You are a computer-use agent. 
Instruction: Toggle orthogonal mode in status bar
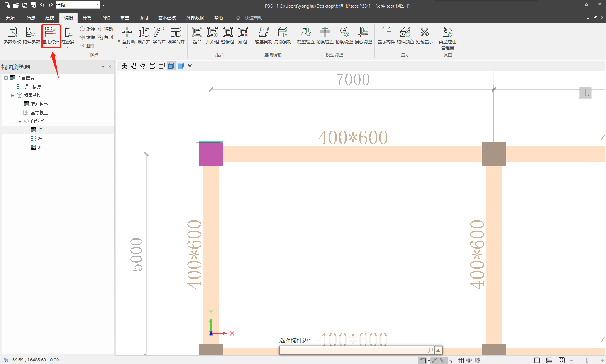point(452,360)
